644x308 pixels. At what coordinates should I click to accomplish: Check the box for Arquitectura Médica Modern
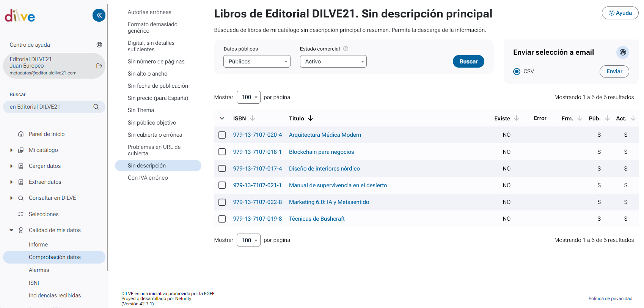[x=222, y=135]
